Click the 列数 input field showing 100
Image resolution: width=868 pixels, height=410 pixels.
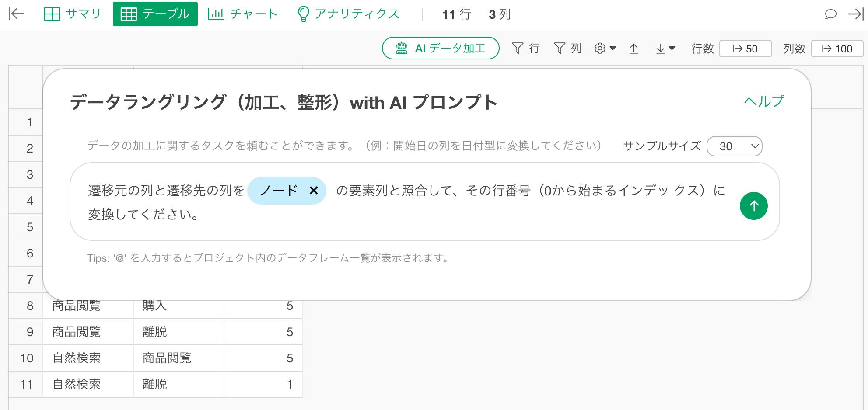[x=837, y=49]
